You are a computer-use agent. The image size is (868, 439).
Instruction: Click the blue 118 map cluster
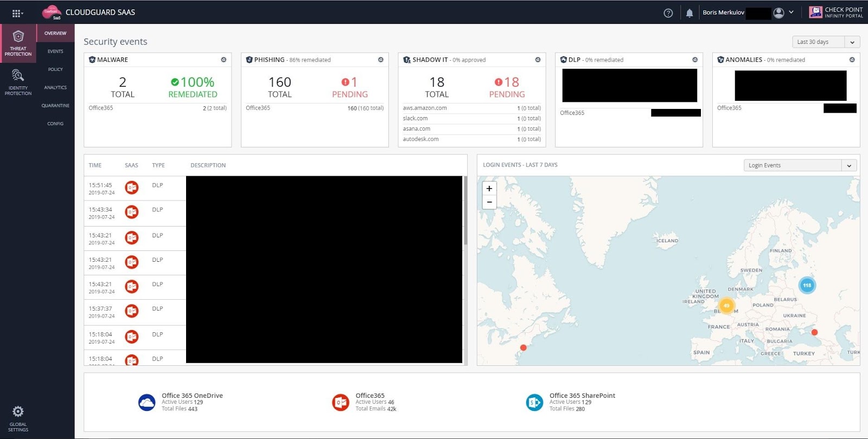(807, 285)
